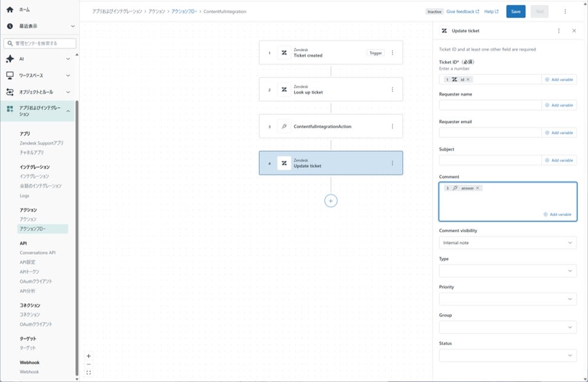
Task: Open channel apps page in sidebar
Action: [x=31, y=153]
